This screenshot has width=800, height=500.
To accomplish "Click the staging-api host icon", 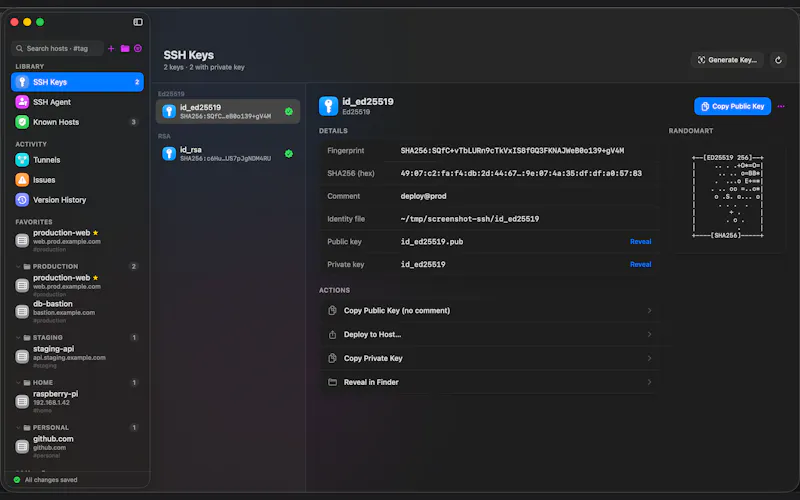I will tap(22, 357).
